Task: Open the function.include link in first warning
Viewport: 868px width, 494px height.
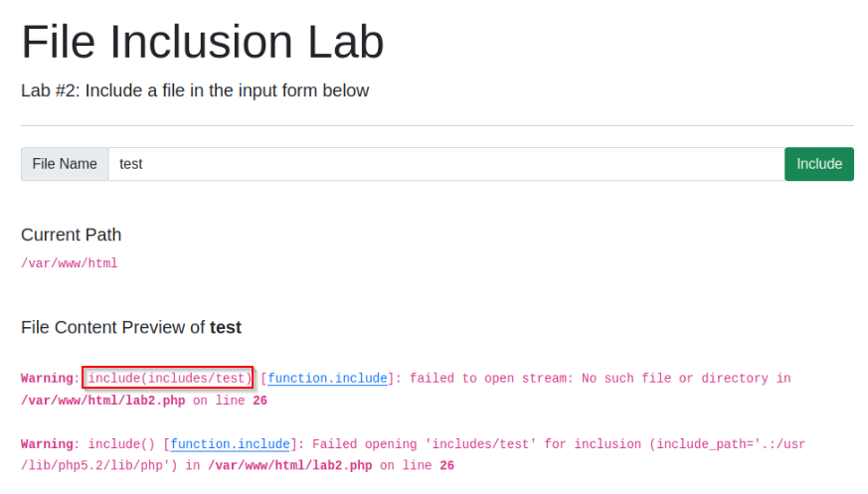Action: pyautogui.click(x=328, y=379)
